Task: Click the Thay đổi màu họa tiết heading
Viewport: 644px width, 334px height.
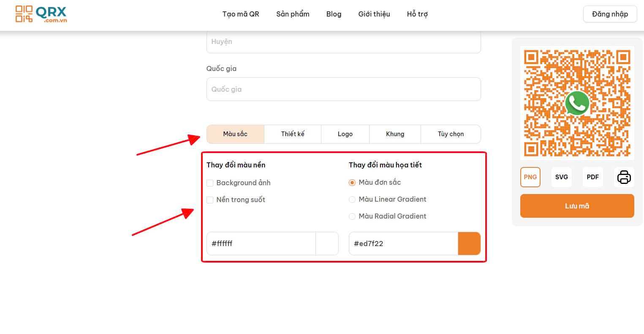Action: 385,165
